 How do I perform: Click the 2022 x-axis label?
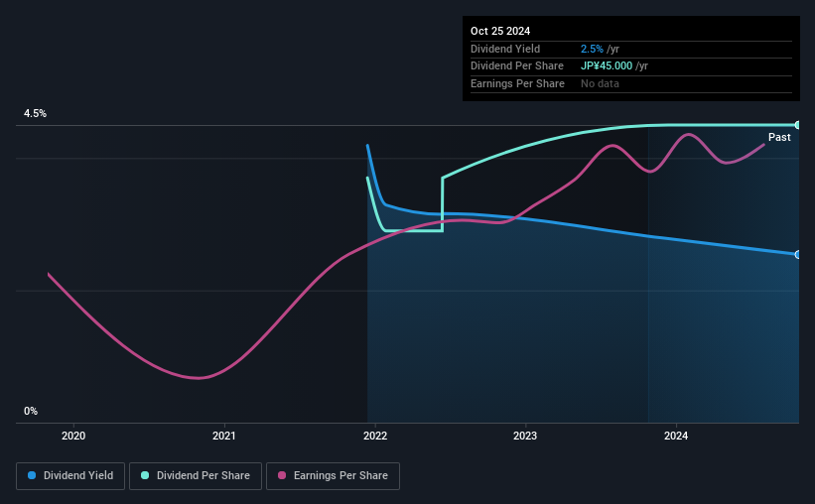375,436
